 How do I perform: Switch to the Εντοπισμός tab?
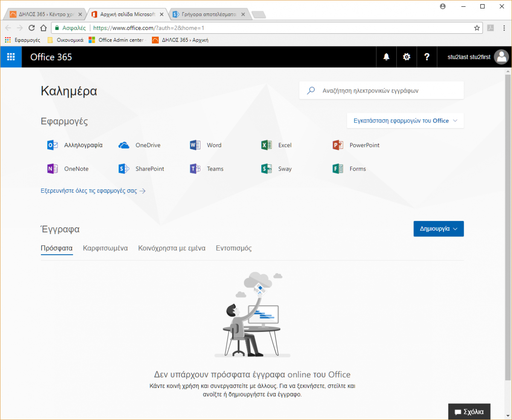pos(234,248)
